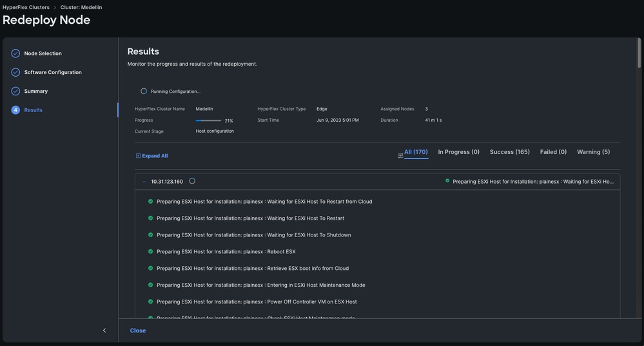Expand all task rows with Expand All
This screenshot has width=644, height=346.
(x=151, y=156)
